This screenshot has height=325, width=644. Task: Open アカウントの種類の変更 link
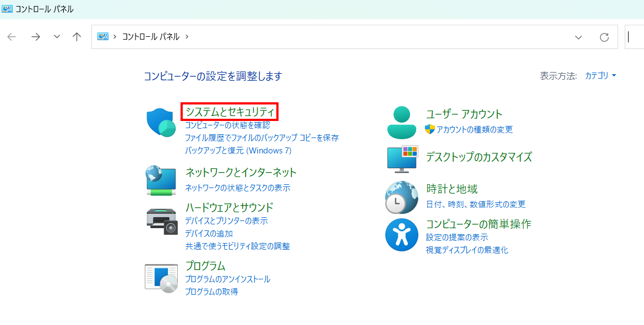tap(474, 129)
